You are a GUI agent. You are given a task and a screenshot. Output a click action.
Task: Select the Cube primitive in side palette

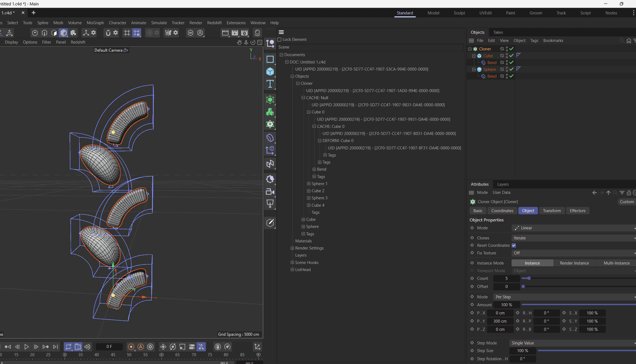(270, 71)
